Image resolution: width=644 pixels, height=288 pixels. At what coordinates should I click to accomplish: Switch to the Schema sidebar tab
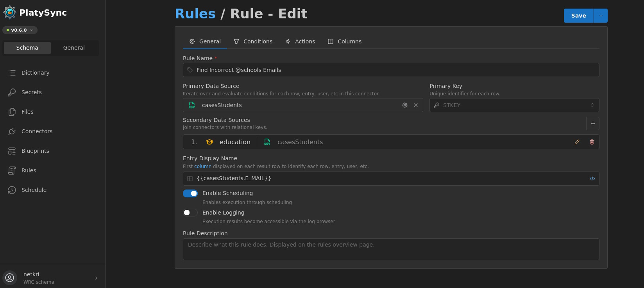click(x=27, y=48)
